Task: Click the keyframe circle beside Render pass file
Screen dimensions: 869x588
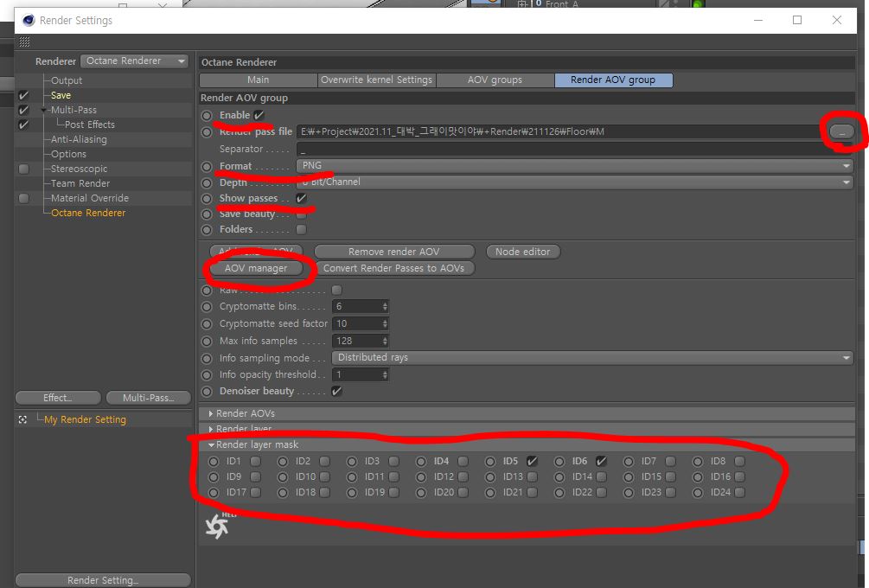Action: tap(207, 132)
